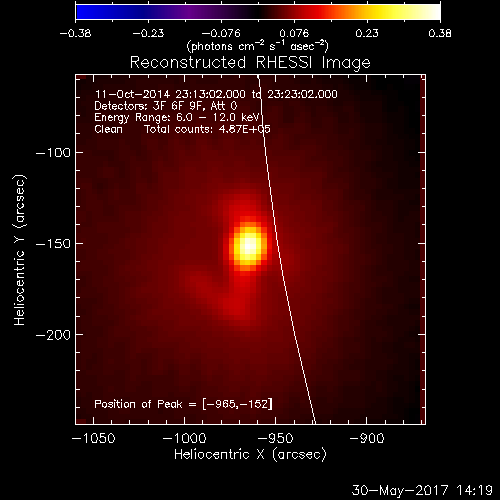Click the -200 tick label on Y axis

click(53, 335)
